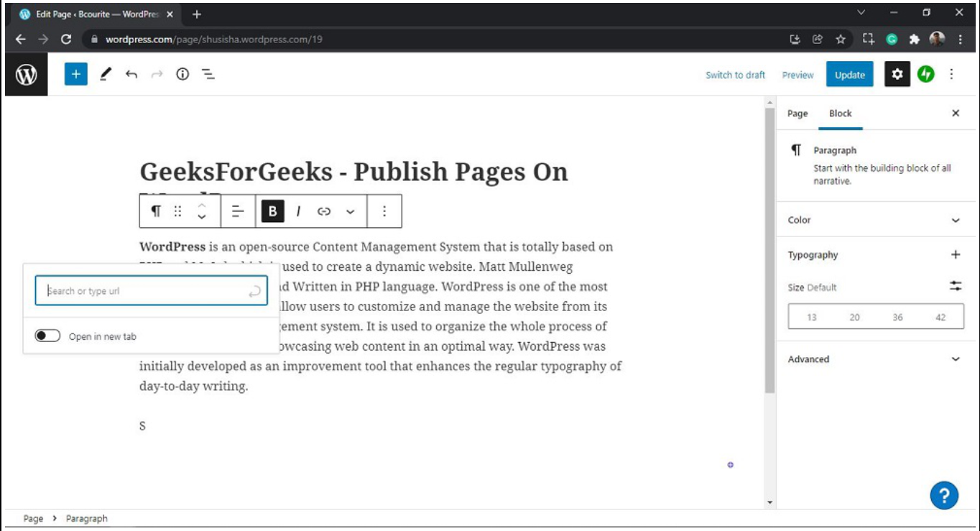Open the tab search chevron
This screenshot has width=980, height=531.
pos(861,12)
